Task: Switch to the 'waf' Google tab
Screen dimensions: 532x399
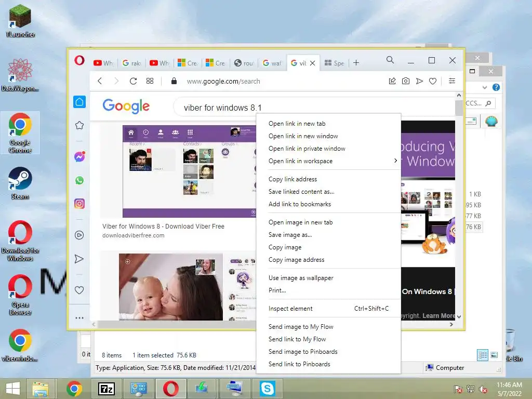Action: coord(272,63)
